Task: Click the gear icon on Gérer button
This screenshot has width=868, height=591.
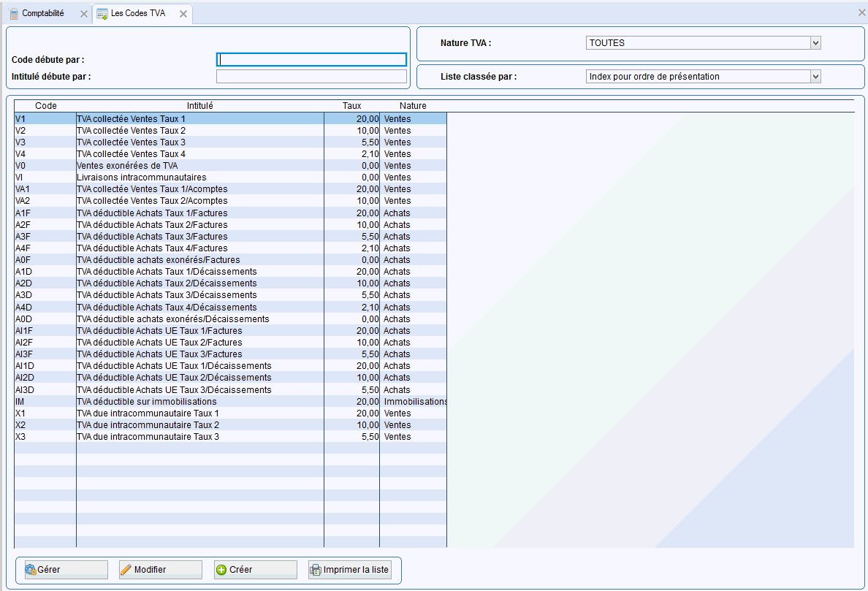Action: point(31,569)
